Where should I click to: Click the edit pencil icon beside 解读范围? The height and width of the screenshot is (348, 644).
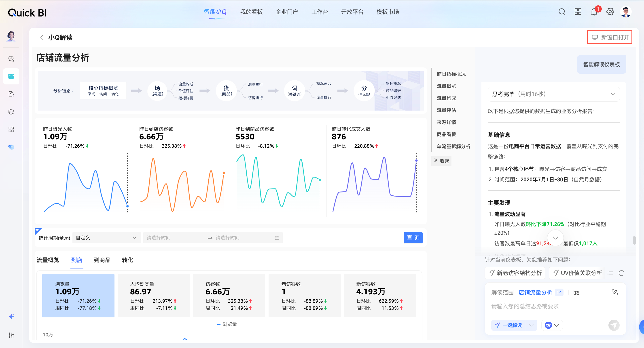tap(614, 292)
